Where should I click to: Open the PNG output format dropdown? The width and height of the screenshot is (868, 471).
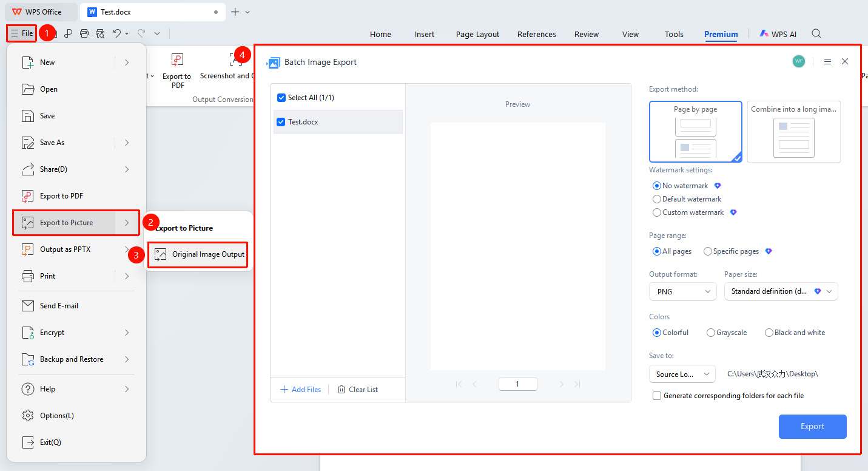[x=683, y=291]
